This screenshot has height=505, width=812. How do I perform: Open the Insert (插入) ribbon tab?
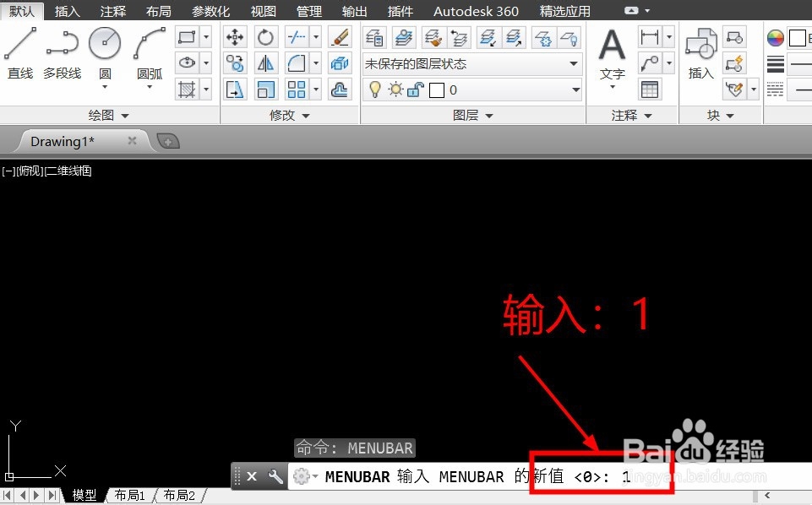pyautogui.click(x=68, y=11)
